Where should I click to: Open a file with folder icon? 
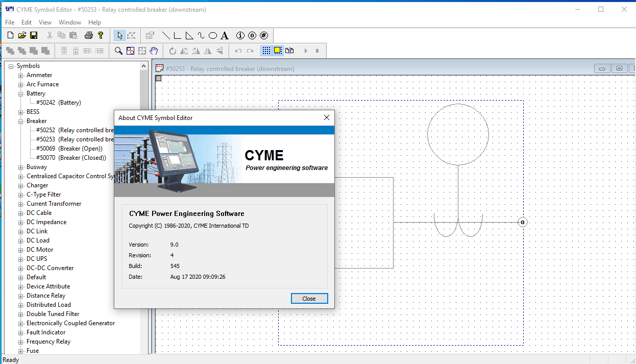click(22, 35)
